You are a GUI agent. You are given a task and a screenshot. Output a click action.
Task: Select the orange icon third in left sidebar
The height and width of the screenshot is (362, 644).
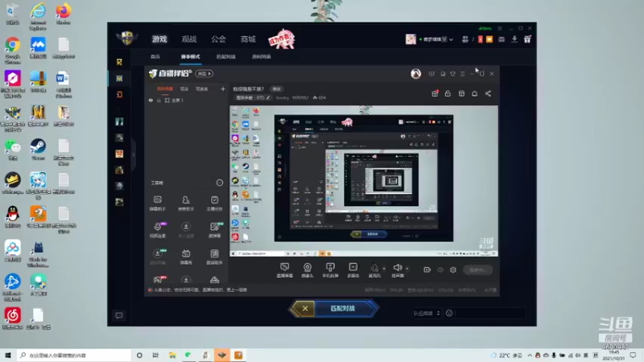coord(119,95)
